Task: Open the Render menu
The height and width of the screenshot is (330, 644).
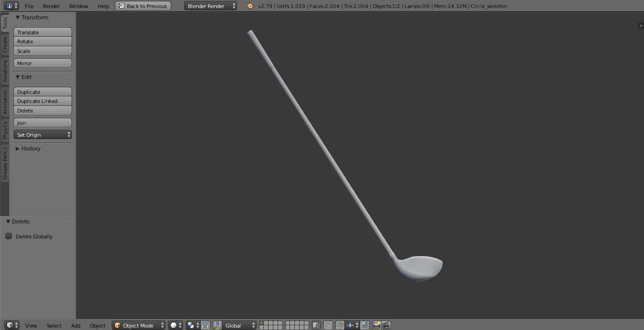Action: pyautogui.click(x=51, y=6)
